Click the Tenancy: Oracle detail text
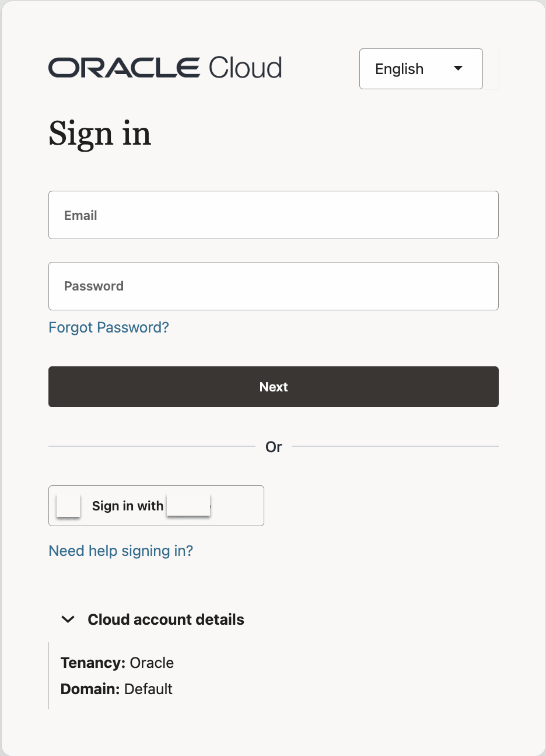The width and height of the screenshot is (546, 756). coord(117,663)
